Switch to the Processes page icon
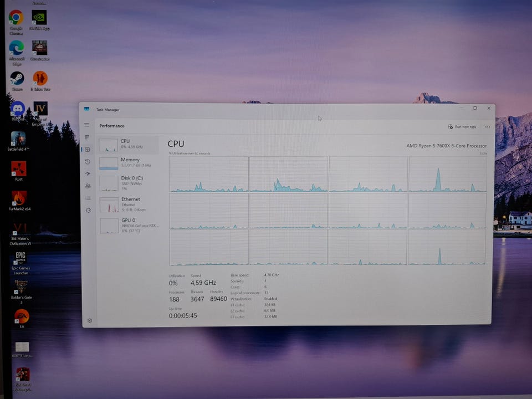Viewport: 532px width, 399px height. (87, 137)
